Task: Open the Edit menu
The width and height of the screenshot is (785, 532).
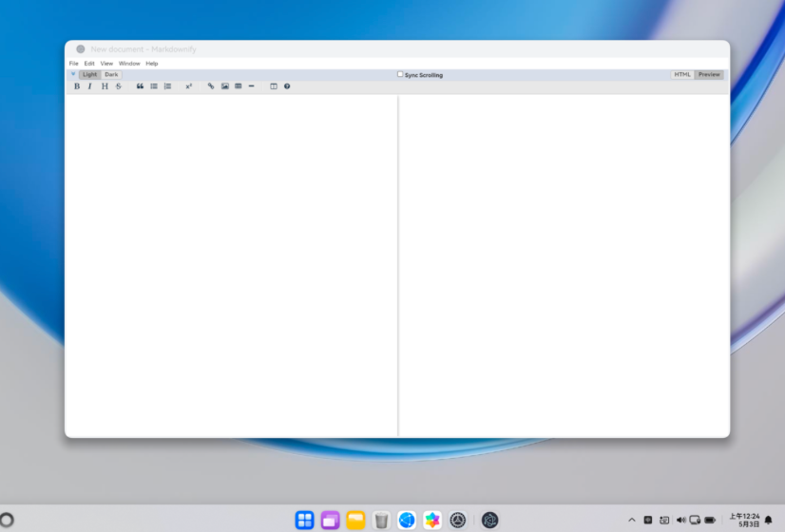Action: (89, 64)
